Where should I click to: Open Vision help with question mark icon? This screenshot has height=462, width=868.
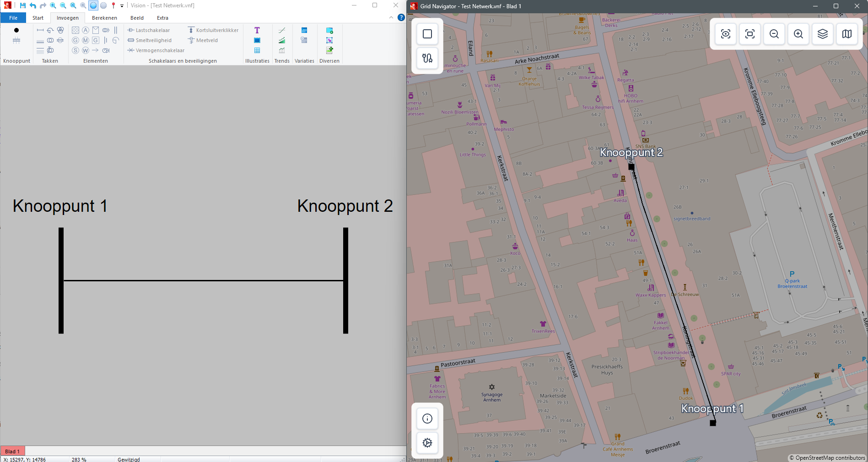[401, 17]
